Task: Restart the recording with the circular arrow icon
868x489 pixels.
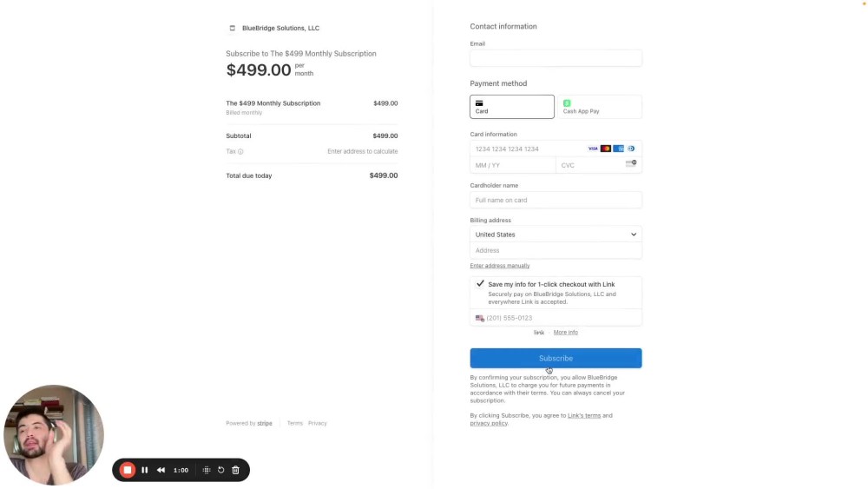Action: (x=220, y=470)
